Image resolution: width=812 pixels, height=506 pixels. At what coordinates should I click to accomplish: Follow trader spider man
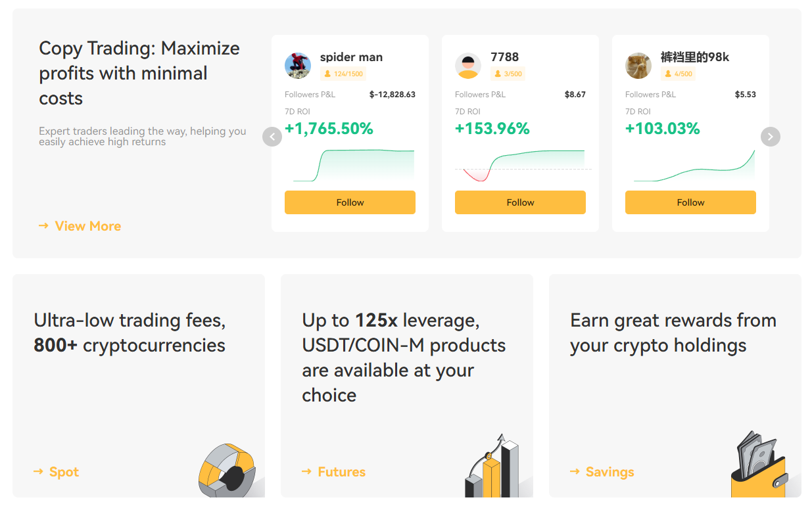coord(350,202)
